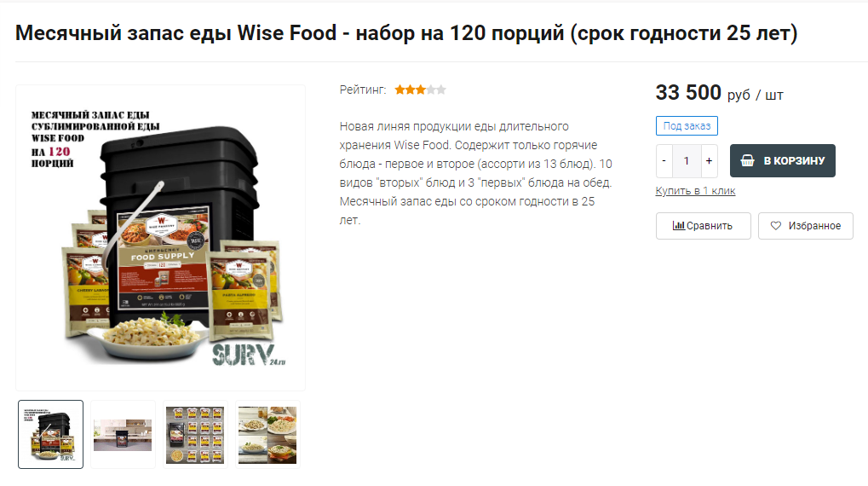Click the heart icon for Избранное
868x486 pixels.
point(775,226)
